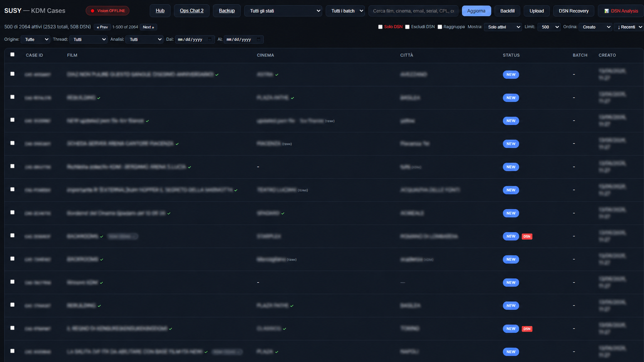The image size is (644, 362).
Task: Open DSN Recovery
Action: coord(574,11)
